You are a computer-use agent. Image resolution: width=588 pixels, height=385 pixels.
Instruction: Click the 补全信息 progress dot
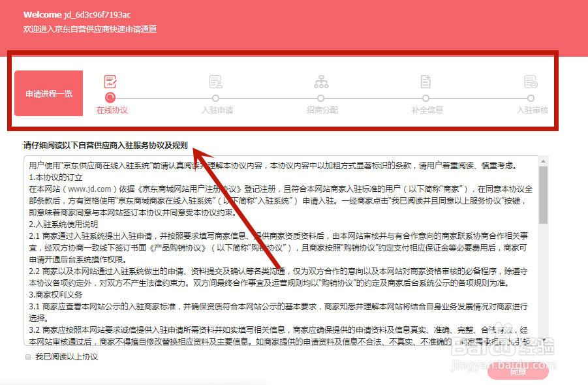point(426,99)
